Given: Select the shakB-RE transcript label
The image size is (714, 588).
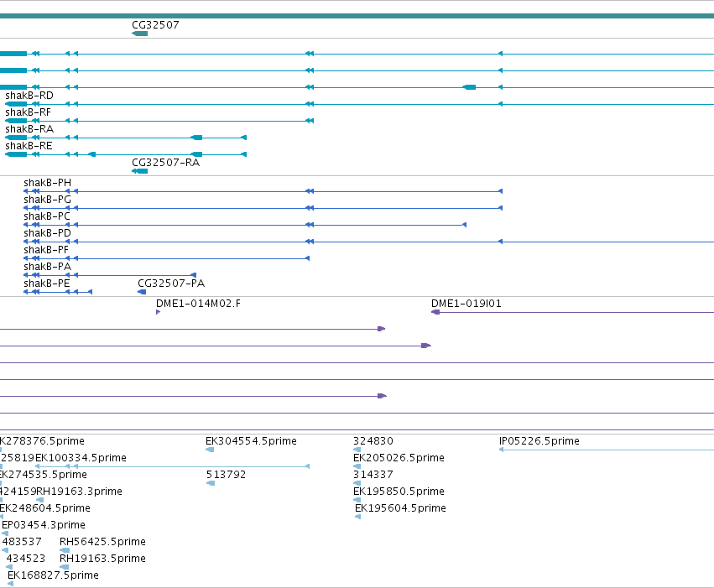Looking at the screenshot, I should tap(29, 146).
